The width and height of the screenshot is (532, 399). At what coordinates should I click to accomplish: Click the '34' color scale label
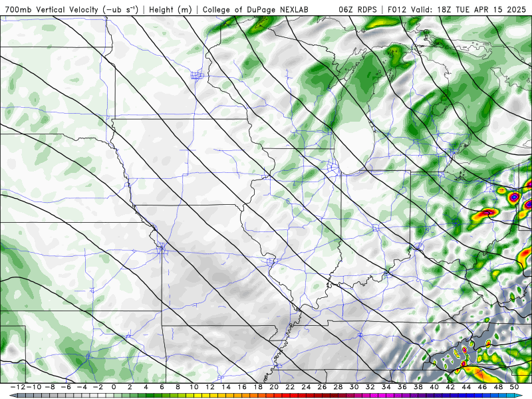pyautogui.click(x=386, y=387)
